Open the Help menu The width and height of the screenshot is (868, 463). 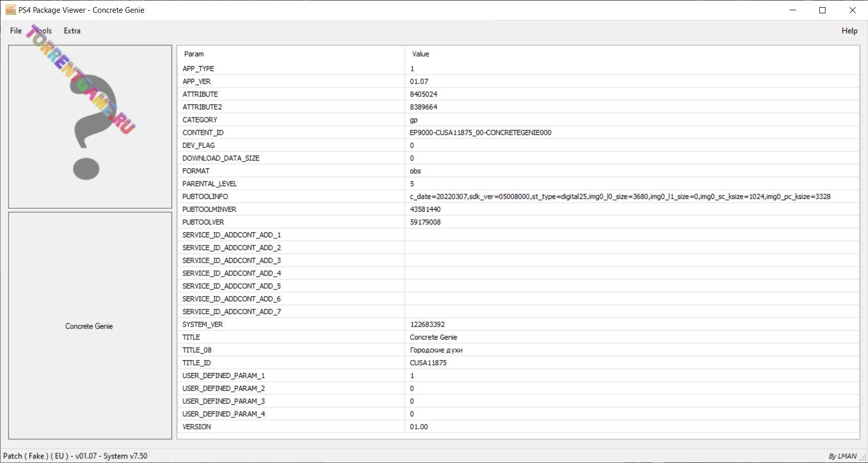(849, 31)
